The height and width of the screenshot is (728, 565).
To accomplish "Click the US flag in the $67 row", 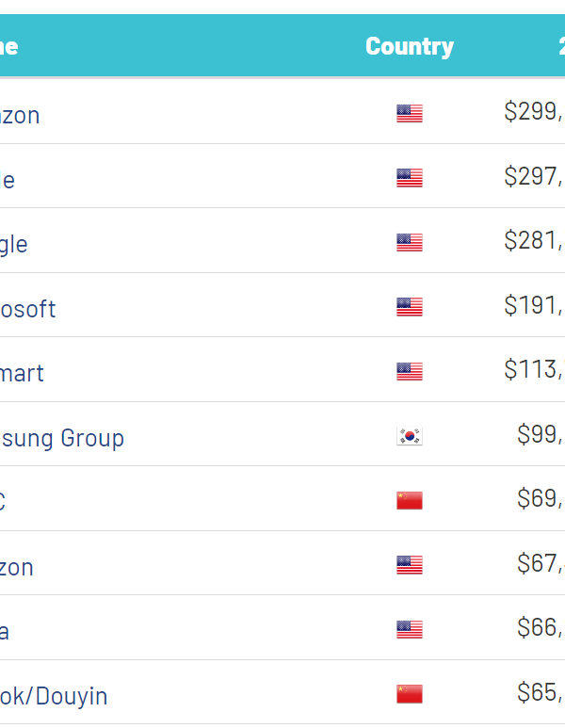I will point(410,565).
